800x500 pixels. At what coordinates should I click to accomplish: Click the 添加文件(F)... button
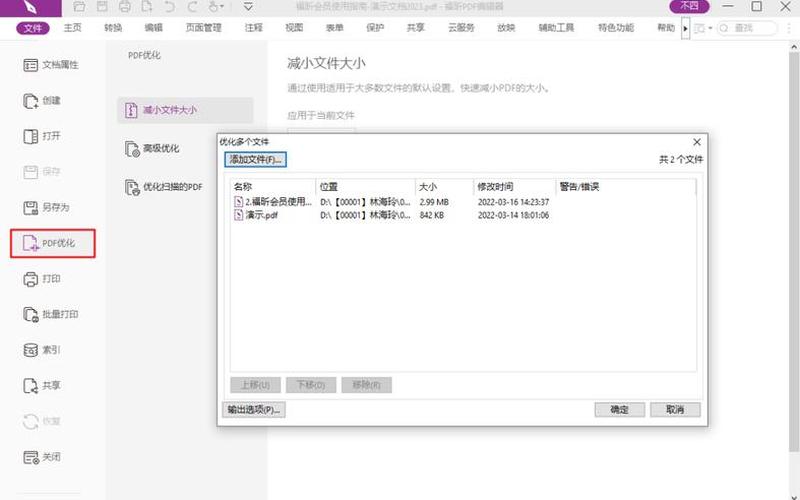click(255, 160)
